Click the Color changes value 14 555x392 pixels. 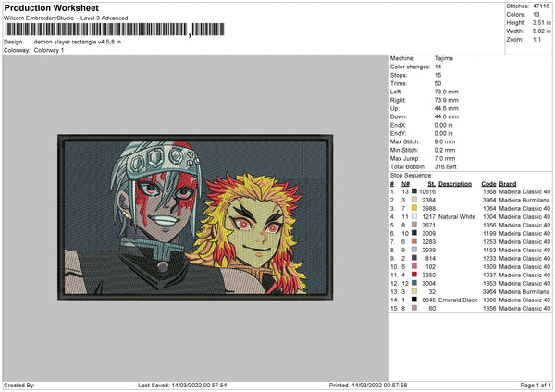coord(438,67)
